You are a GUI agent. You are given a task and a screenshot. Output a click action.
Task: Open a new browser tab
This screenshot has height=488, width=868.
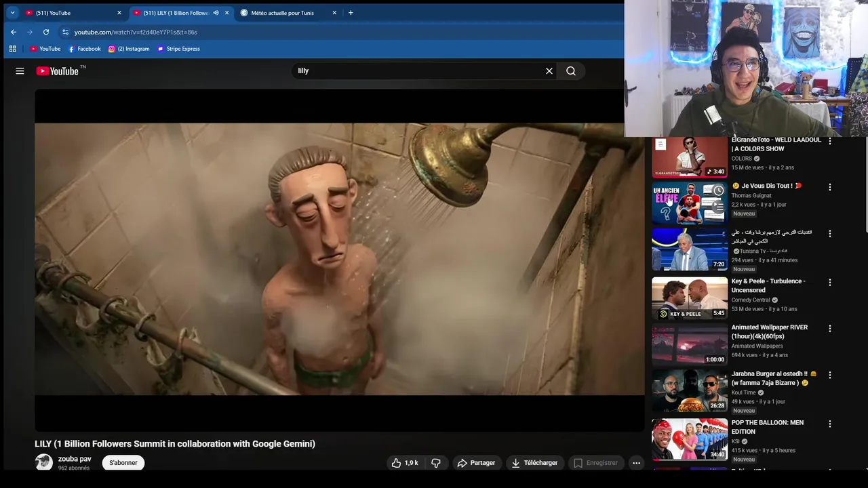[x=351, y=13]
